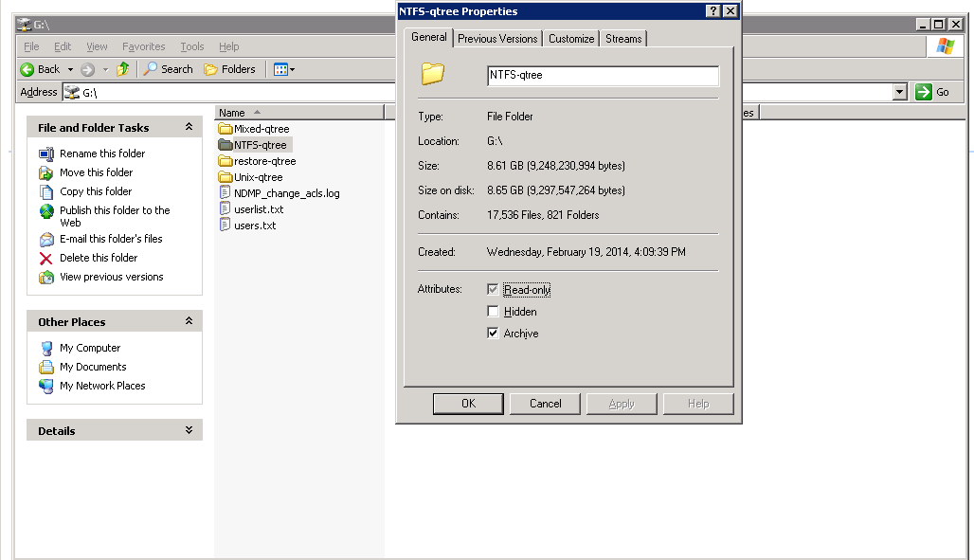Open the Favorites menu
This screenshot has width=974, height=560.
click(x=143, y=46)
